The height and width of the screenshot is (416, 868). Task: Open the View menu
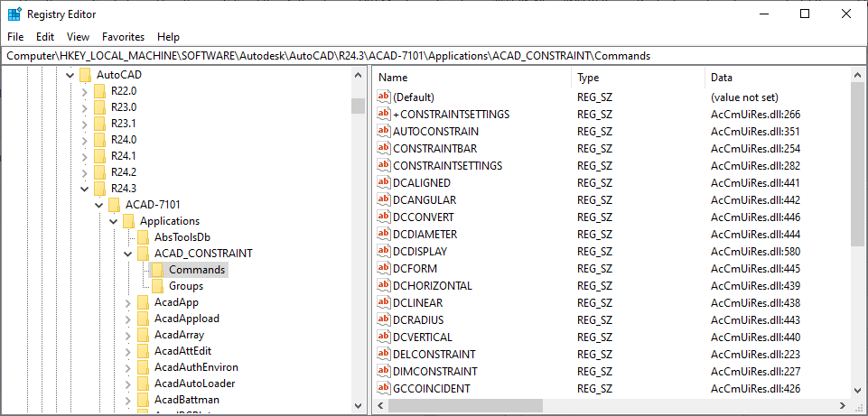(x=78, y=37)
